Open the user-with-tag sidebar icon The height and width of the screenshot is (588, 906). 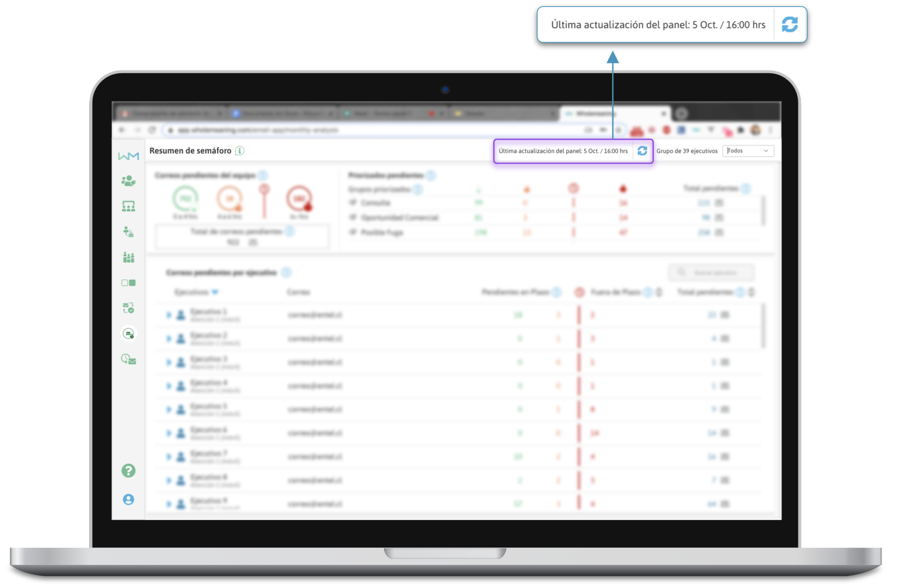[x=128, y=181]
